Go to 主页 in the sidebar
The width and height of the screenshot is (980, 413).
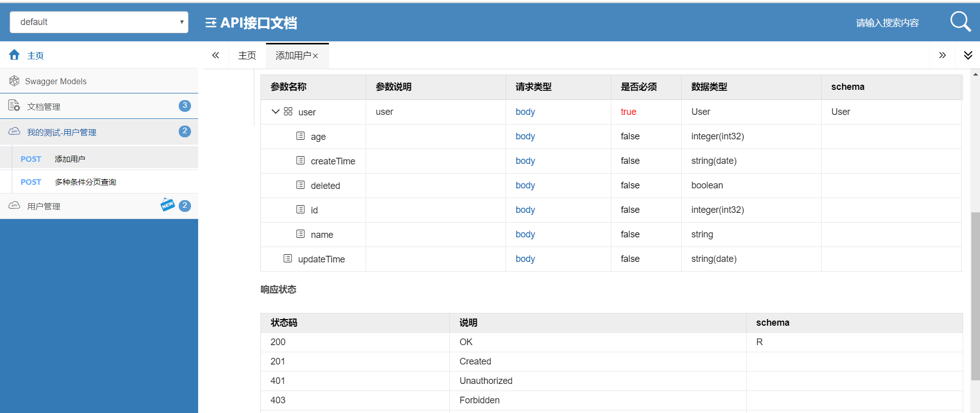[99, 55]
